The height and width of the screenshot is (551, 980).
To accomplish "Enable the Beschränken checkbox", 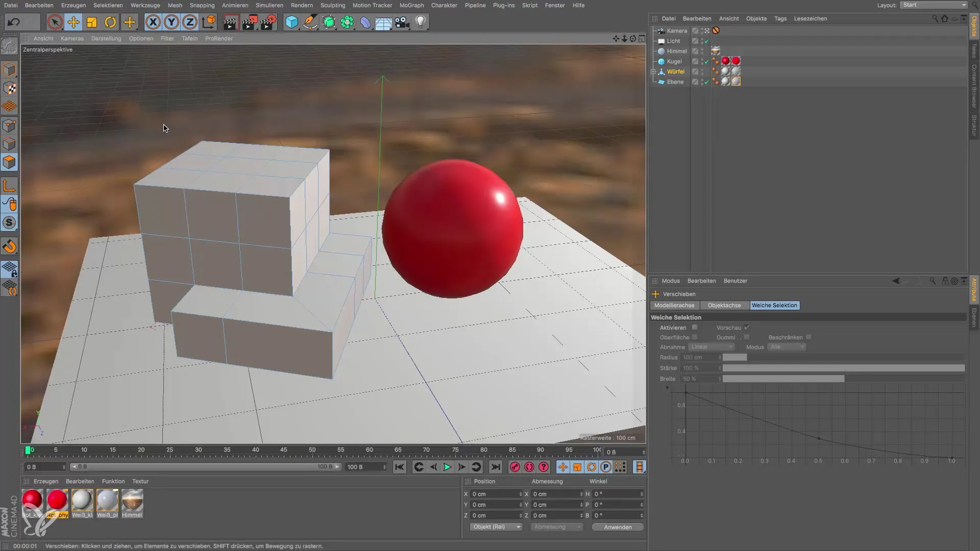I will pos(808,337).
